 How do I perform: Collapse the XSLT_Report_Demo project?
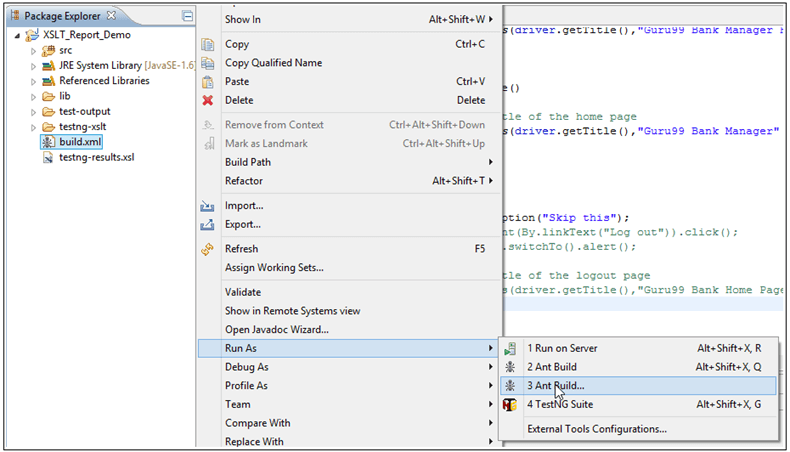pyautogui.click(x=19, y=34)
